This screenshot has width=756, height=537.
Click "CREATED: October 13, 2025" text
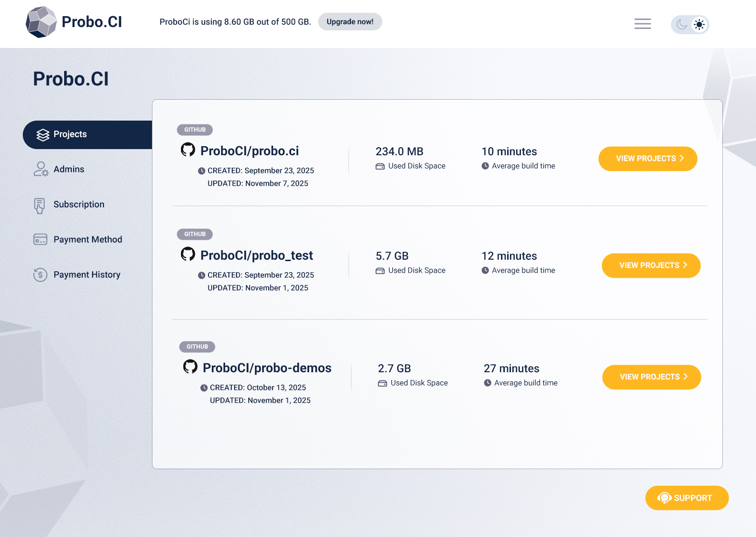(x=258, y=387)
